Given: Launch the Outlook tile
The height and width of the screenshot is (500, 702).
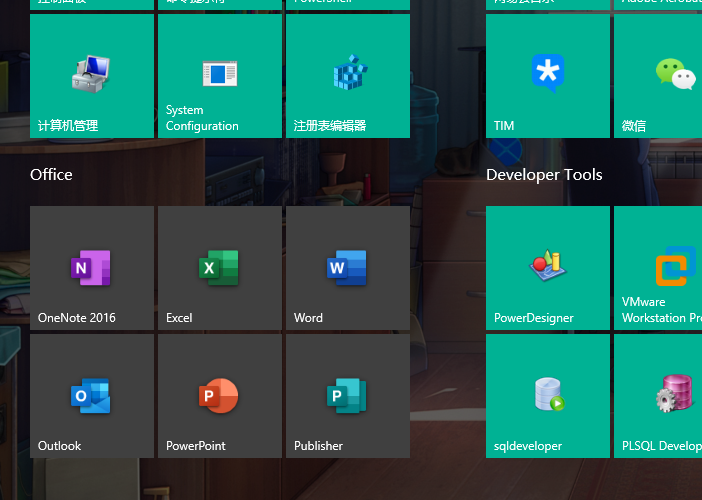Looking at the screenshot, I should 92,396.
